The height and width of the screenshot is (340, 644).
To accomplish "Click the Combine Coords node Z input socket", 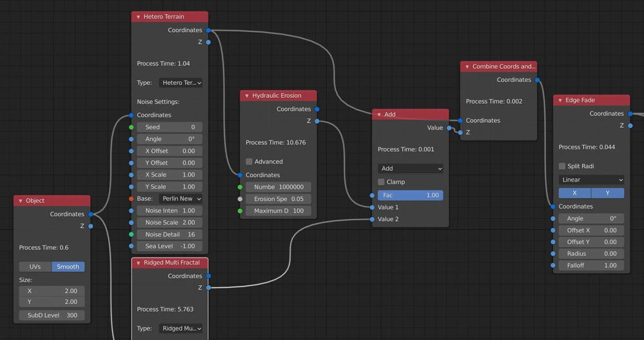I will pyautogui.click(x=460, y=133).
